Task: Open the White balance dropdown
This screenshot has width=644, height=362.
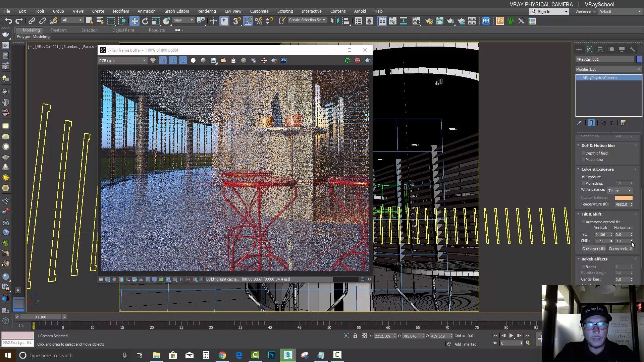Action: pyautogui.click(x=620, y=191)
